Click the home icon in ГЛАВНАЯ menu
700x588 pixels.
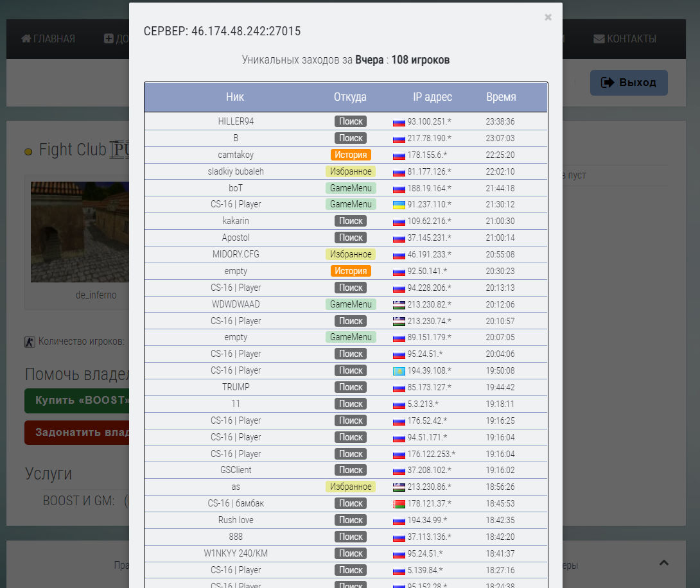click(26, 39)
